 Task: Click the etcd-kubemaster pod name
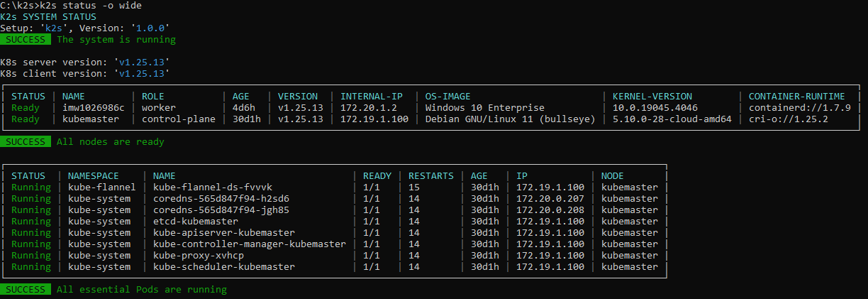pos(196,222)
